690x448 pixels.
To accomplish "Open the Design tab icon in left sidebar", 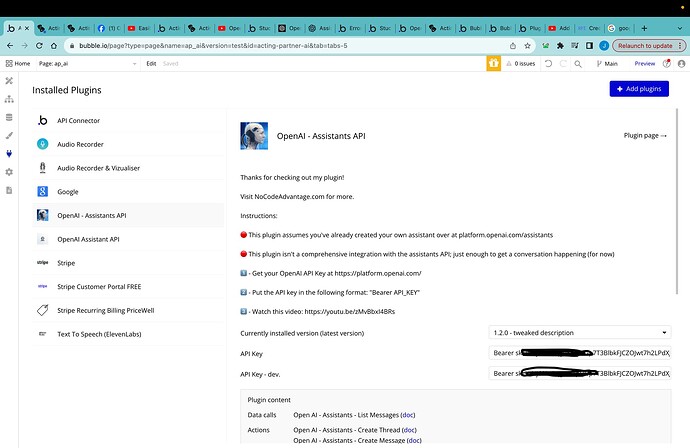I will pyautogui.click(x=9, y=81).
